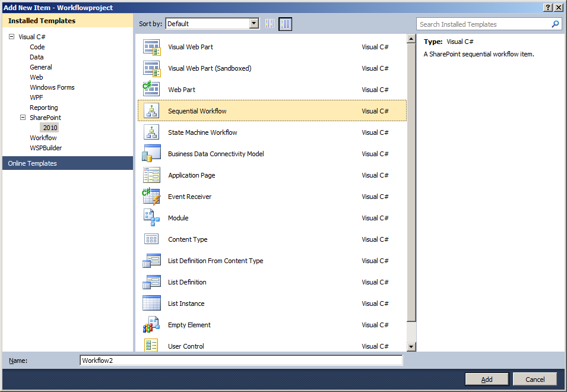Select the List Instance text
567x392 pixels.
(186, 304)
